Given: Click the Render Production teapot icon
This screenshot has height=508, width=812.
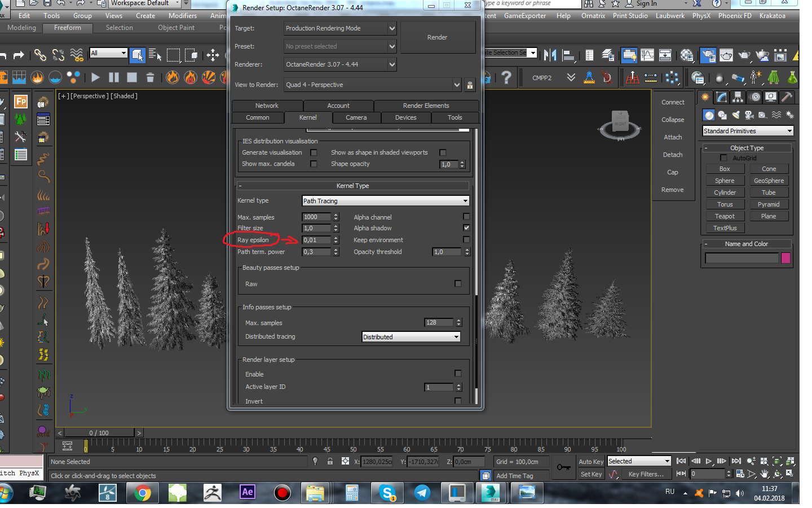Looking at the screenshot, I should coord(744,55).
